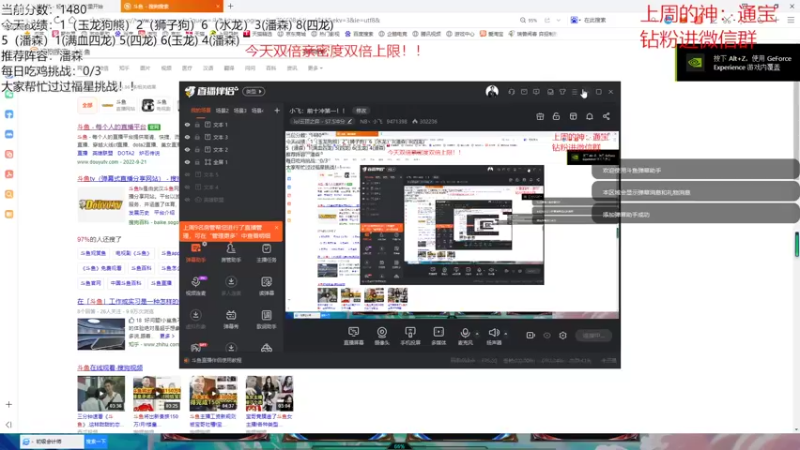The height and width of the screenshot is (450, 800).
Task: Start recording with camcorder icon
Action: [530, 335]
